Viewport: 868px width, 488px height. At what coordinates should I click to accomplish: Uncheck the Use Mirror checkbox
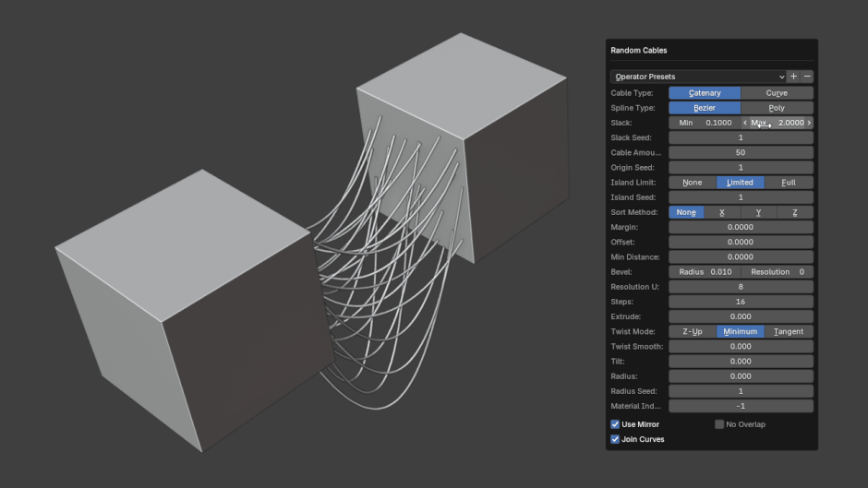[x=616, y=424]
